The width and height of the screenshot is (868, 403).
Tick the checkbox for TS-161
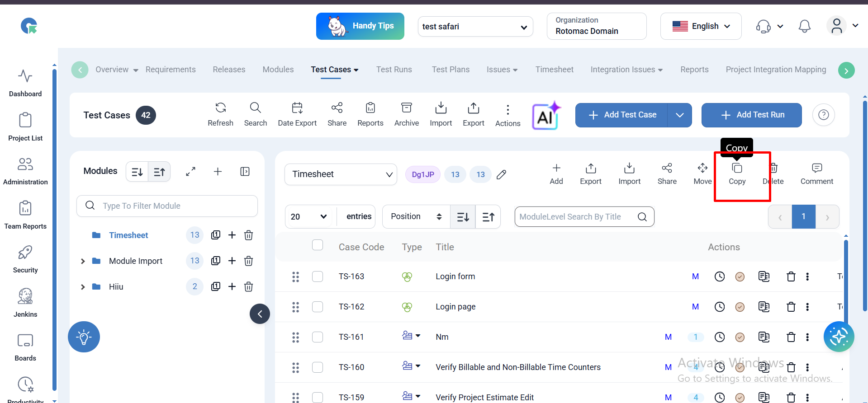[x=318, y=337]
